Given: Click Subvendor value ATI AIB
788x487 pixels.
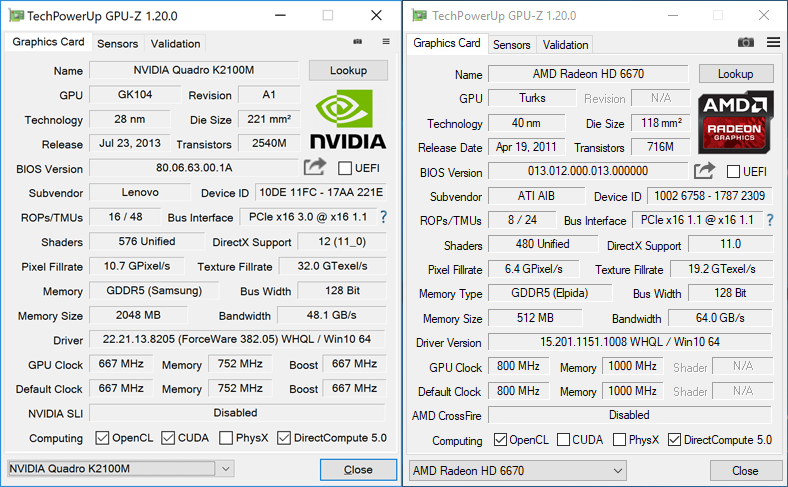Looking at the screenshot, I should click(x=536, y=196).
